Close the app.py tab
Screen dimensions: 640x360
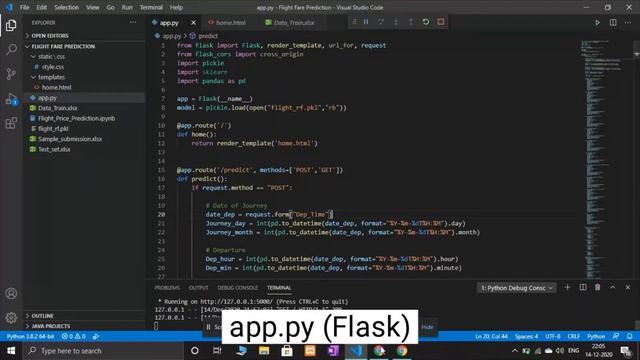click(193, 23)
